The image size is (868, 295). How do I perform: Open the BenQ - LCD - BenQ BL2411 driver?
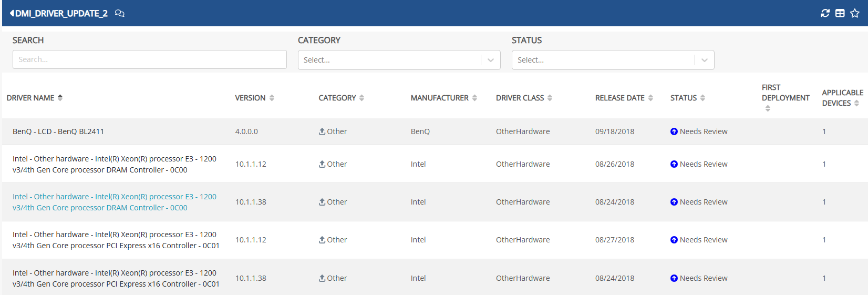pos(58,131)
